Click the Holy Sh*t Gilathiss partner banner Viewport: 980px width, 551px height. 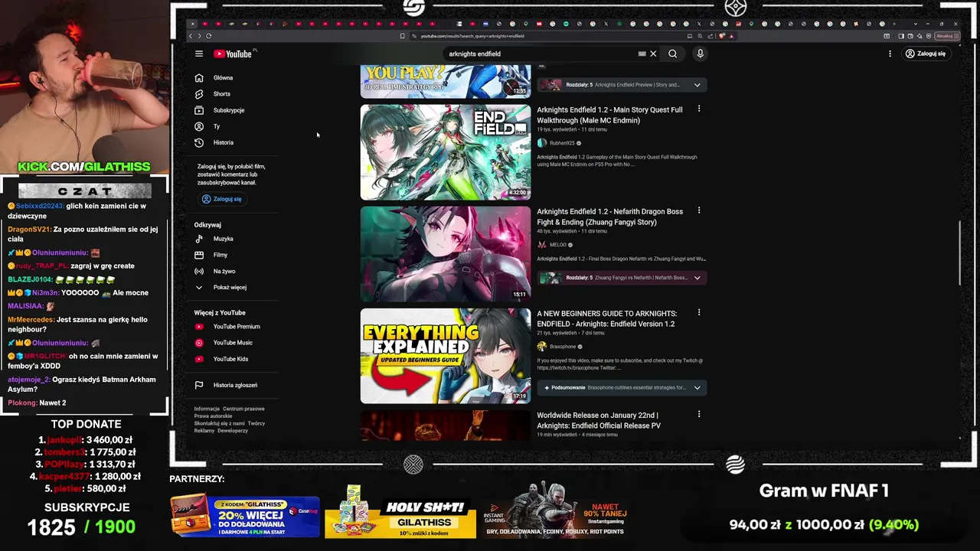click(x=400, y=512)
